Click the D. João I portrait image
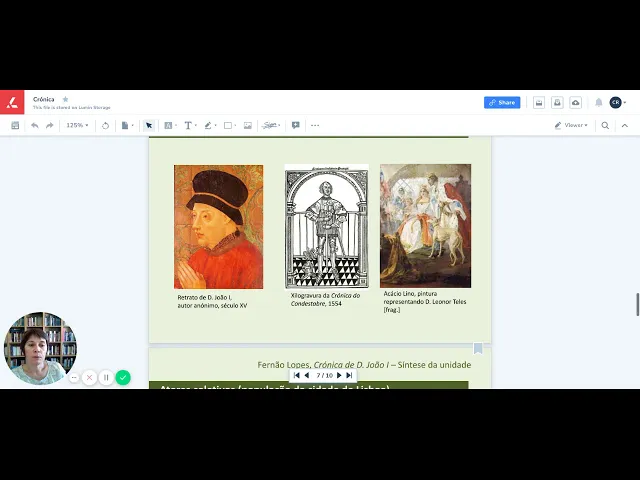 click(218, 227)
